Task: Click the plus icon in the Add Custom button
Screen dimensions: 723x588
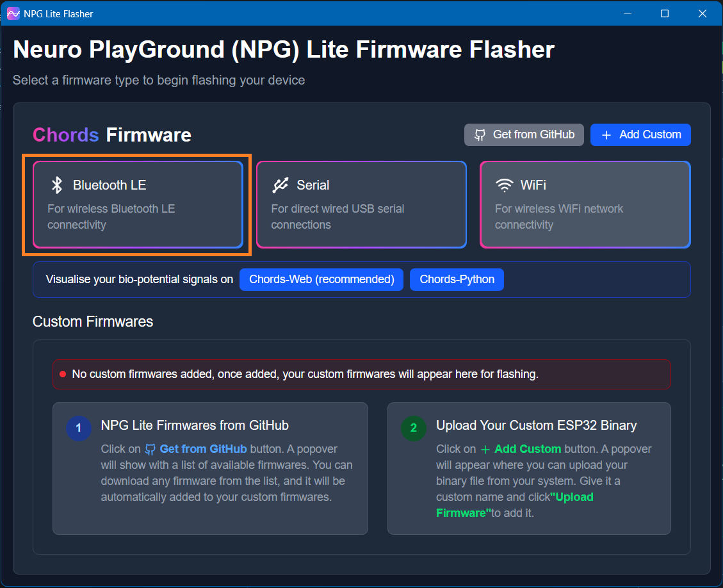Action: pyautogui.click(x=606, y=135)
